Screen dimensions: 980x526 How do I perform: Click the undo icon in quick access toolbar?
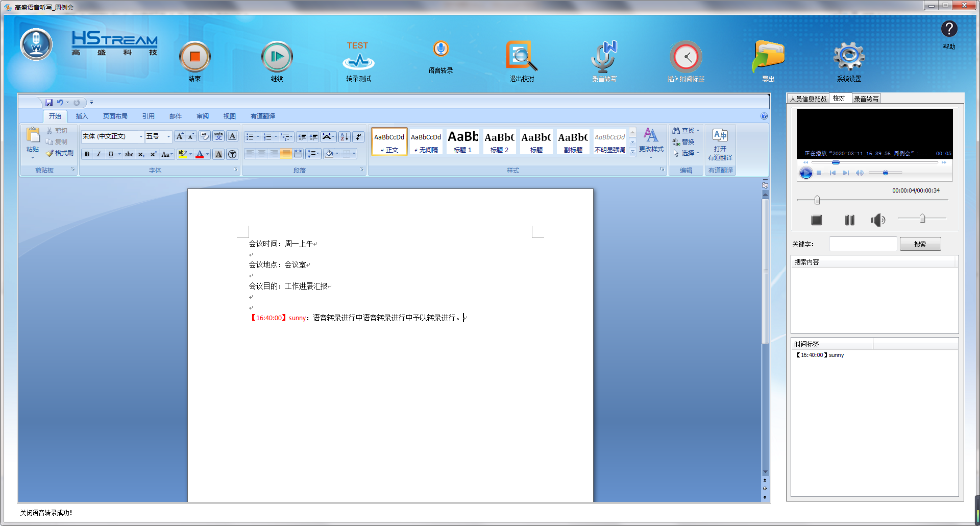coord(60,103)
